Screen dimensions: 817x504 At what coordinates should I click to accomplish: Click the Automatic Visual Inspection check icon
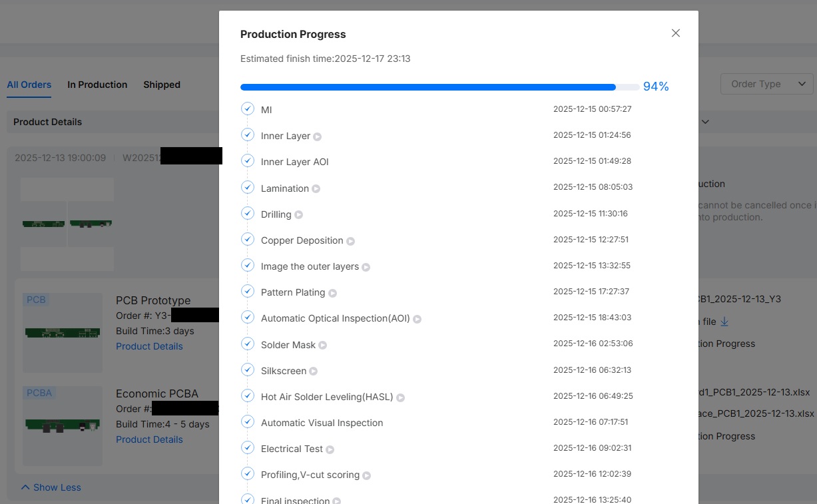pyautogui.click(x=248, y=421)
